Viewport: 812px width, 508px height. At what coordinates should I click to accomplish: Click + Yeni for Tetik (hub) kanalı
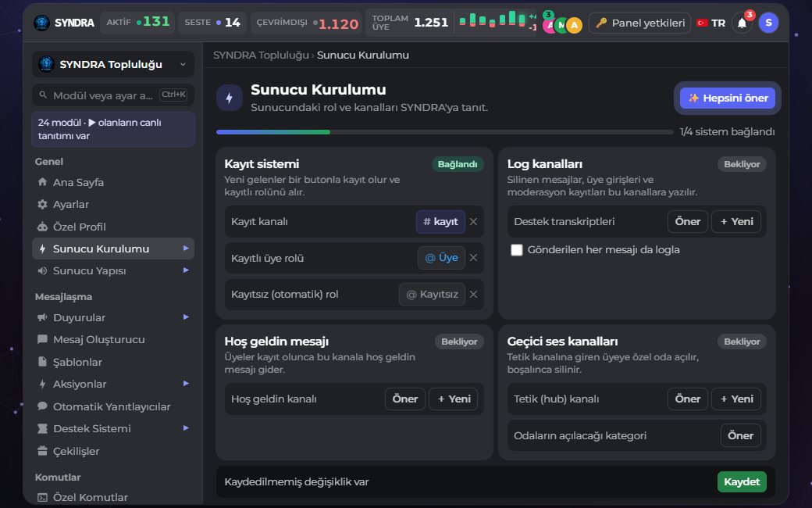click(x=735, y=399)
